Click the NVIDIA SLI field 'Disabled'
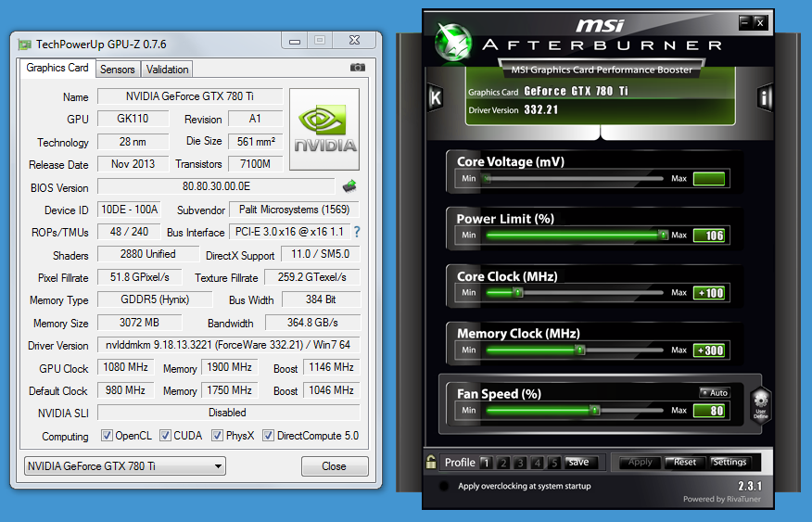Screen dimensions: 812x522 pyautogui.click(x=228, y=413)
